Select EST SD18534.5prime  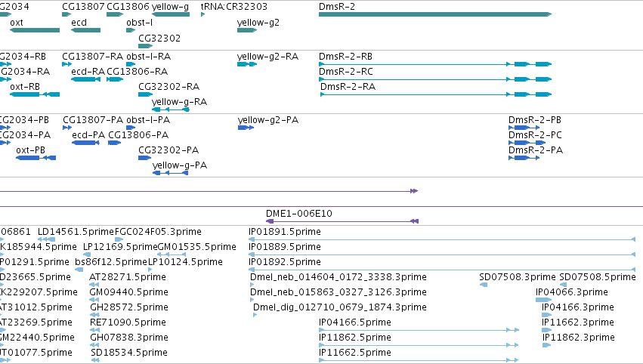(95, 360)
